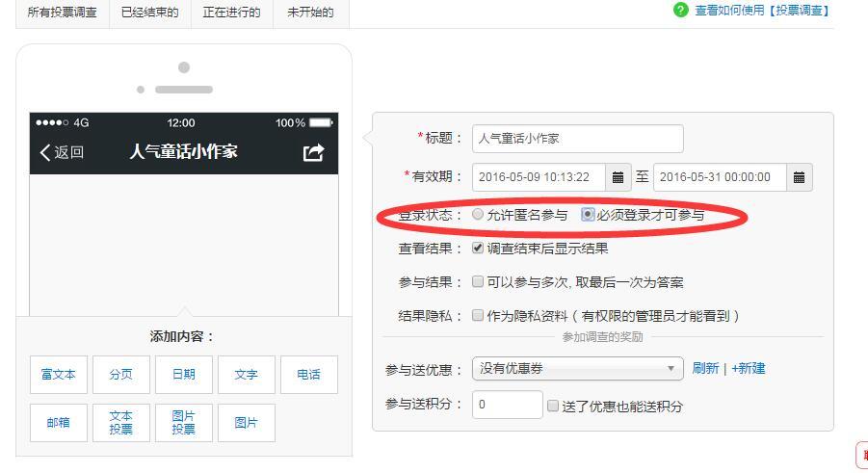Screen dimensions: 868x473
Task: Add 图片投票 content block
Action: [x=184, y=423]
